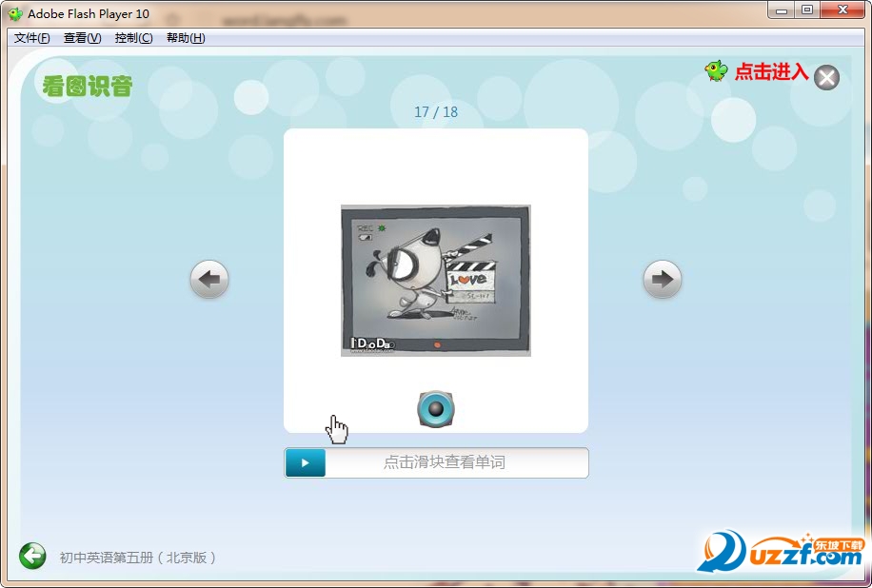Screen dimensions: 872x588
Task: Open the 控制(C) menu
Action: pyautogui.click(x=133, y=38)
